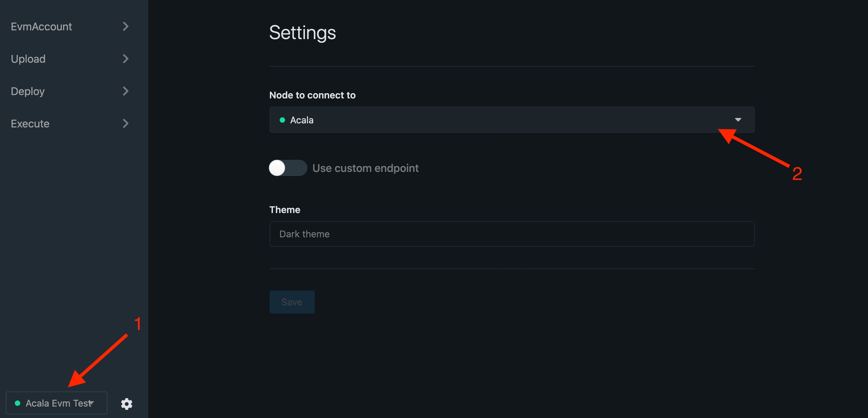
Task: Click the Settings page heading
Action: (302, 33)
